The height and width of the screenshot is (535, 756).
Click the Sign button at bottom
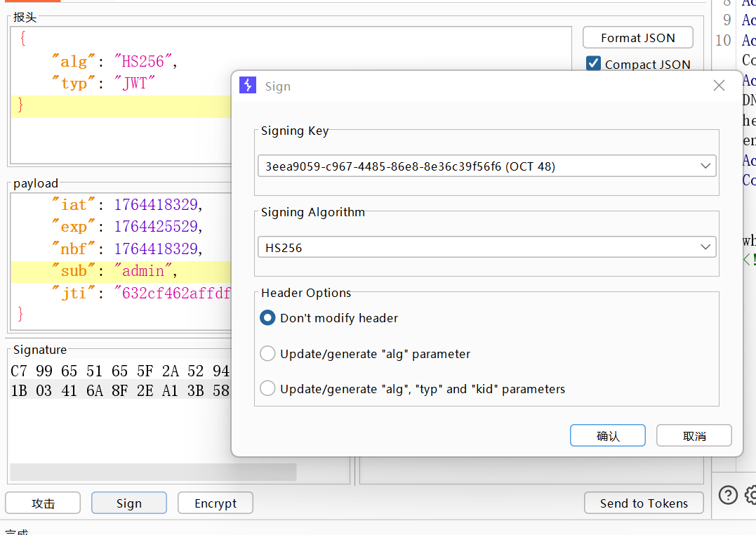tap(129, 503)
